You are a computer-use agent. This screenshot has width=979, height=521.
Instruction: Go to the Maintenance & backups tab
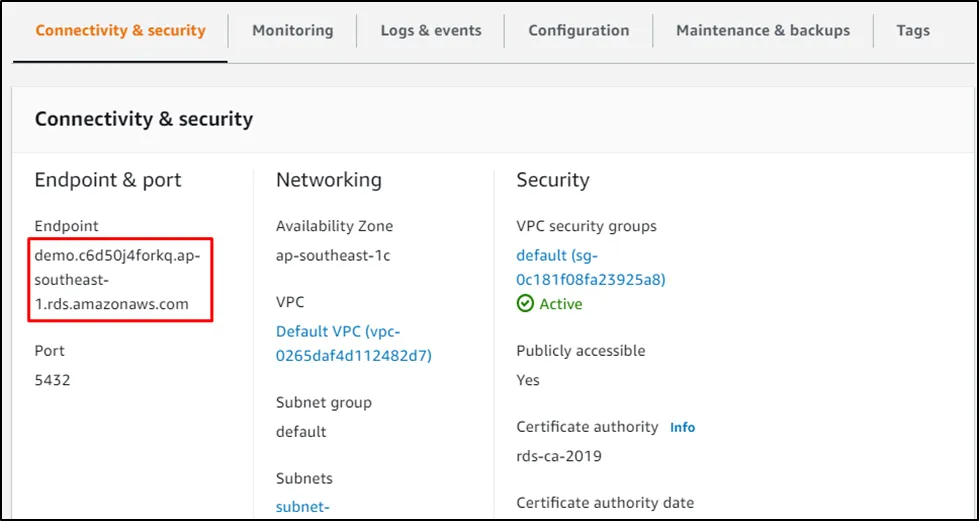pyautogui.click(x=762, y=30)
